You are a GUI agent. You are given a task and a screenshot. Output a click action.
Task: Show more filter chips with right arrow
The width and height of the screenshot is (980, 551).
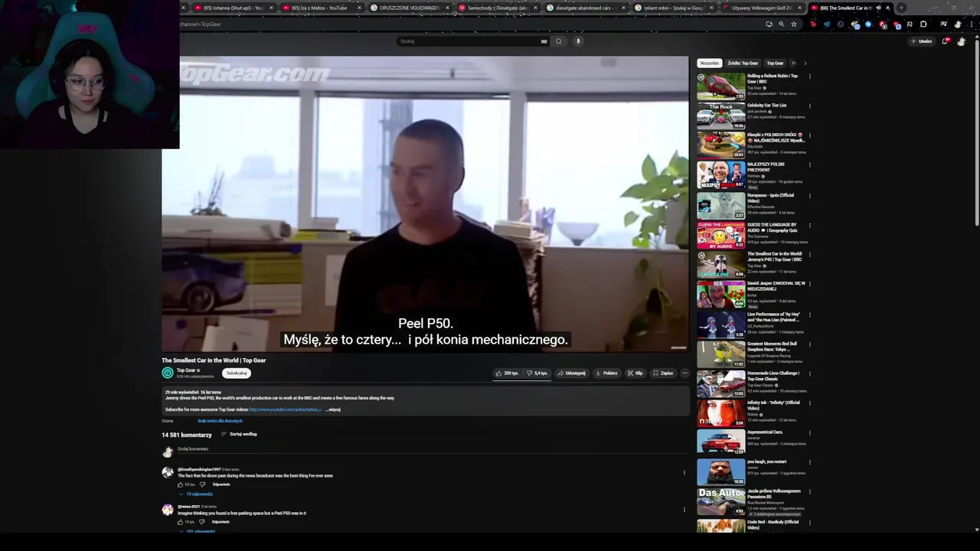pyautogui.click(x=805, y=64)
